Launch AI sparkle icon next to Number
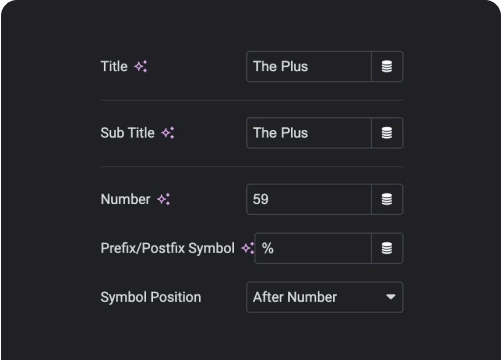This screenshot has width=501, height=360. [164, 199]
